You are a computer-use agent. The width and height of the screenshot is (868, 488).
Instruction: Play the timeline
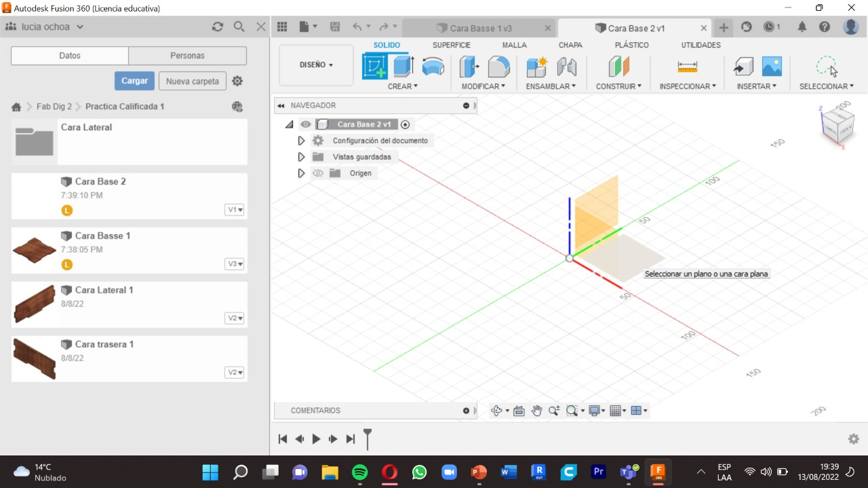316,439
